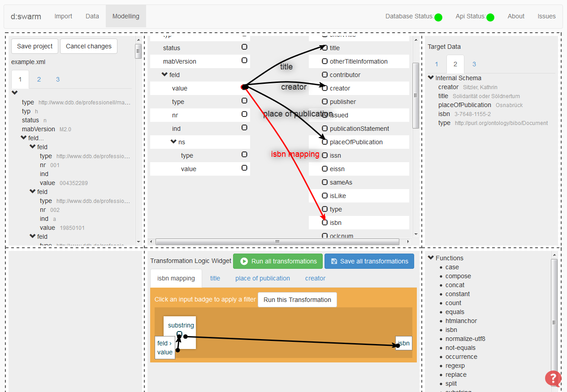Collapse the feld node in schema
This screenshot has height=392, width=567.
164,75
